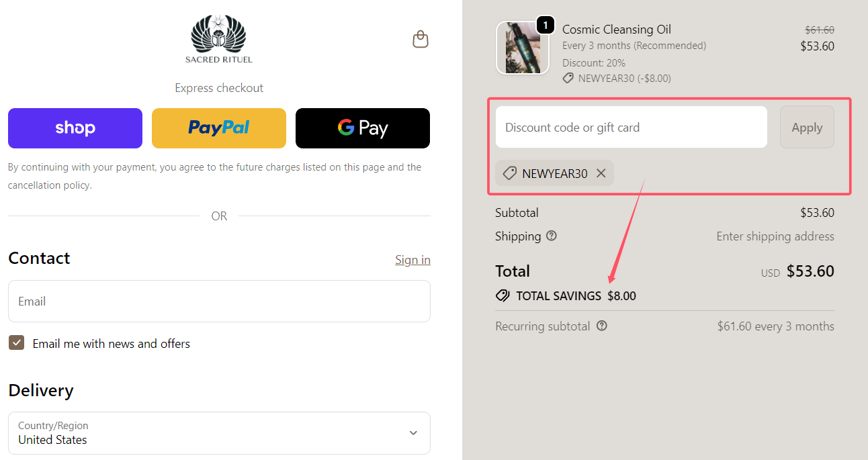Focus the Email input field
868x460 pixels.
click(x=219, y=302)
